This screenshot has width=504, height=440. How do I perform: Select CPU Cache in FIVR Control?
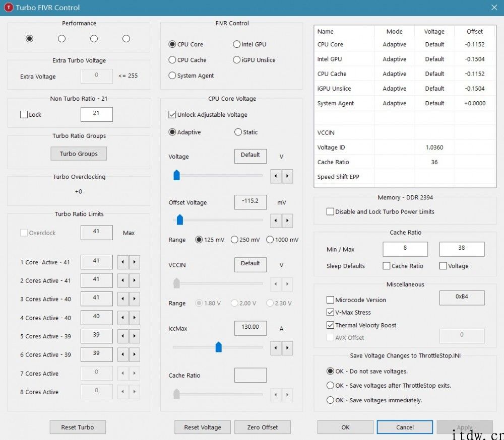tap(187, 60)
